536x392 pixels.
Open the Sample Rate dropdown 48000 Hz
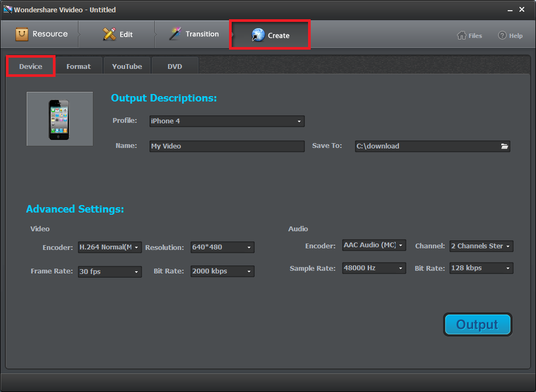pyautogui.click(x=374, y=268)
